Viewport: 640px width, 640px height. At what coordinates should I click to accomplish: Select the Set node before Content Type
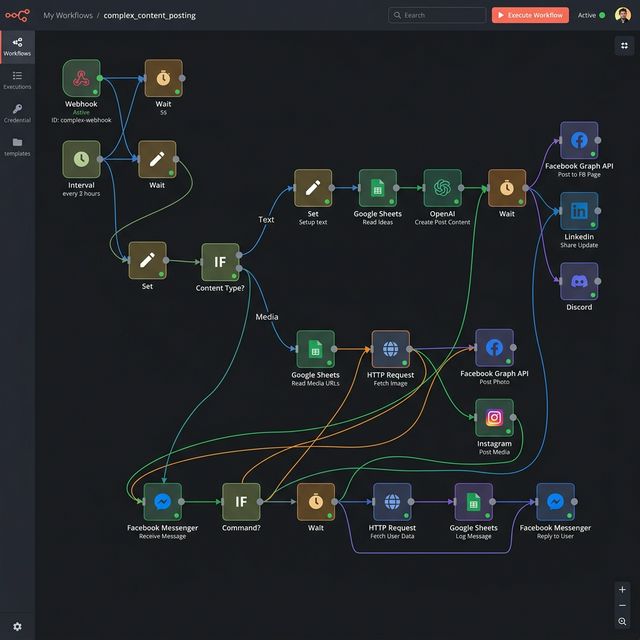pos(147,260)
